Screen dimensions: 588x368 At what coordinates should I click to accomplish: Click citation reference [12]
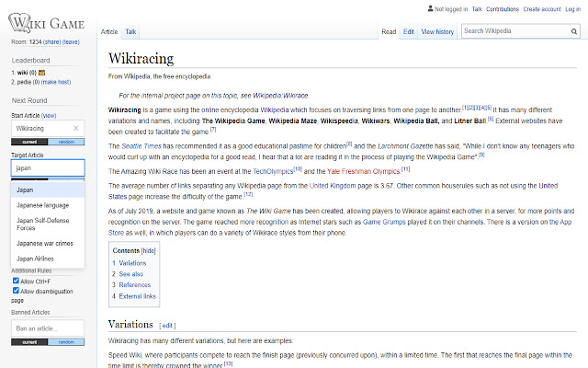tap(248, 194)
